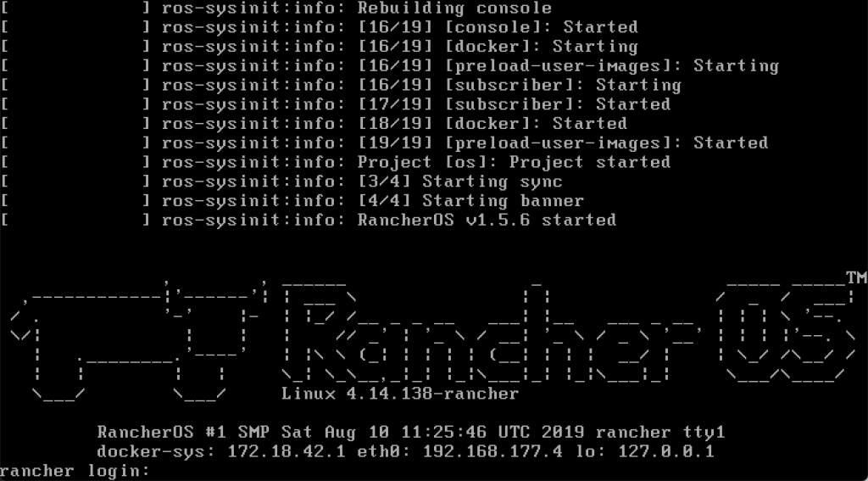Click the [18/19] docker Started line
This screenshot has height=481, width=868.
[x=314, y=123]
